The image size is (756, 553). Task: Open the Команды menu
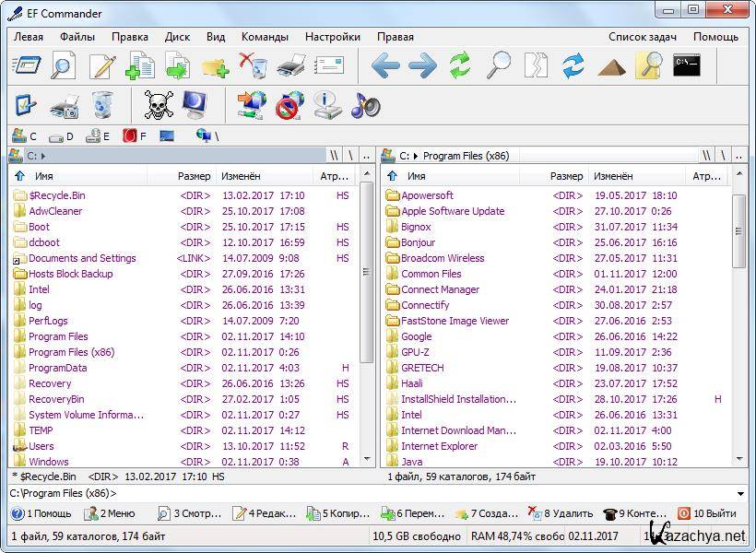(x=265, y=37)
